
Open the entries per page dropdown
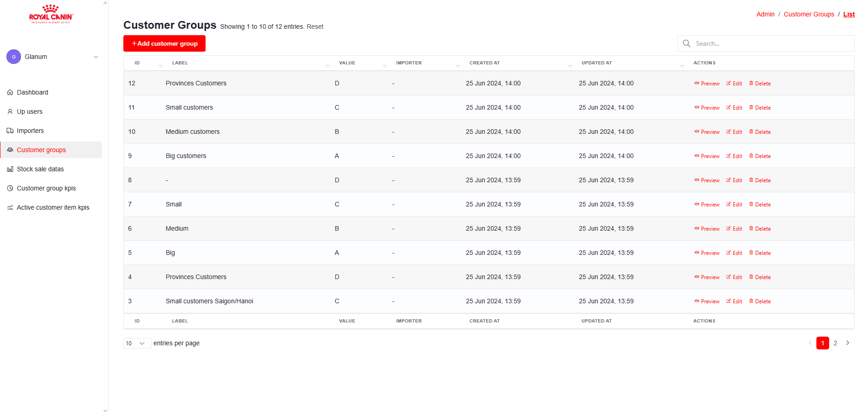137,343
